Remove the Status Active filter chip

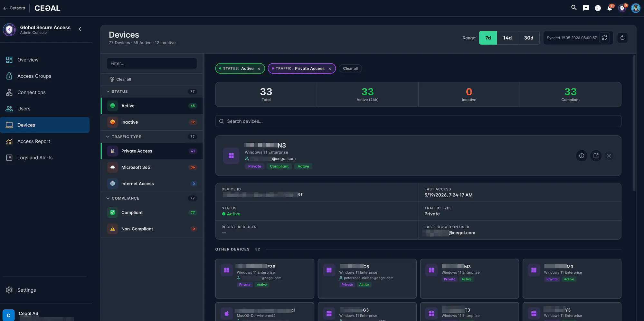coord(259,69)
